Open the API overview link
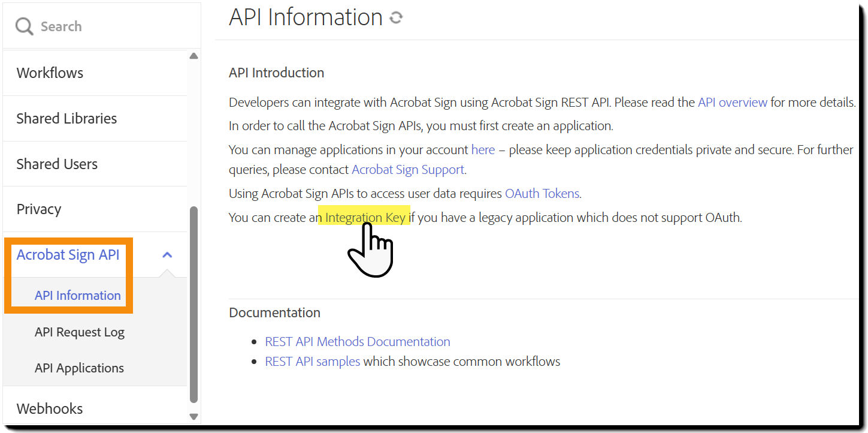 point(732,102)
